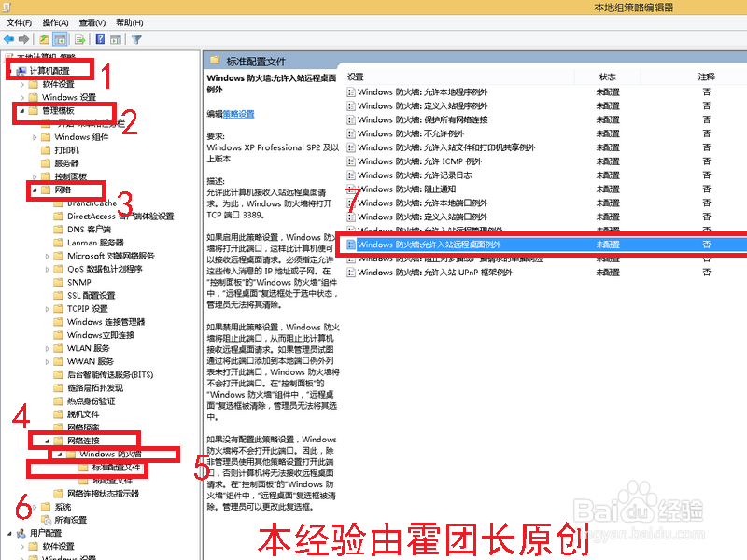Click the Back arrow toolbar icon
This screenshot has height=560, width=747.
click(8, 39)
